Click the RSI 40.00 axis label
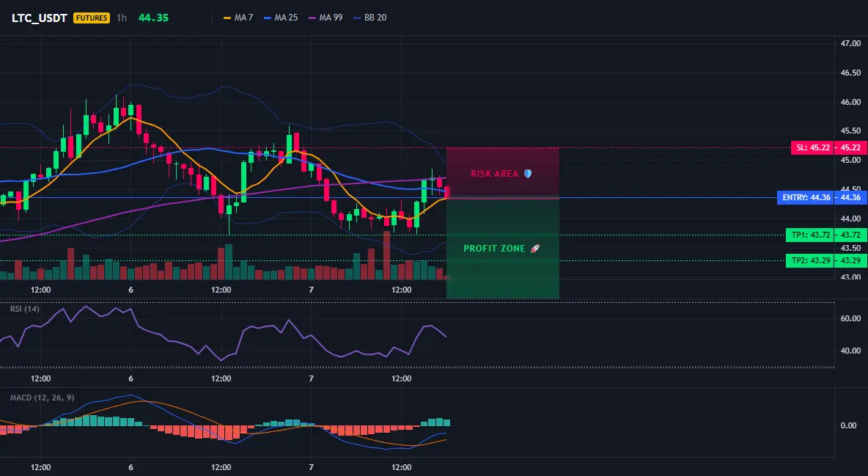This screenshot has height=476, width=868. (850, 350)
